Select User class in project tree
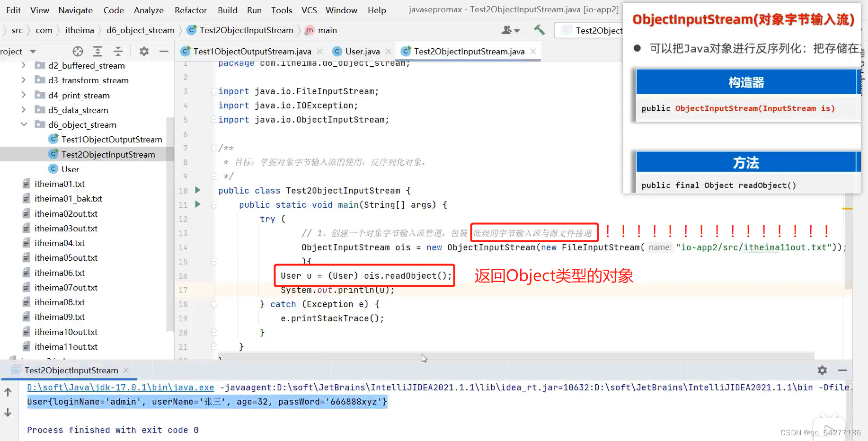This screenshot has width=868, height=441. 70,169
